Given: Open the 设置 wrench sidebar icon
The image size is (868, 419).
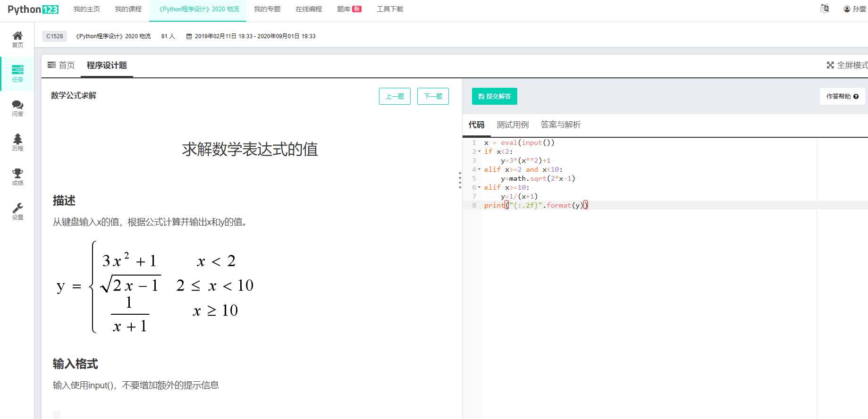Looking at the screenshot, I should pos(17,211).
